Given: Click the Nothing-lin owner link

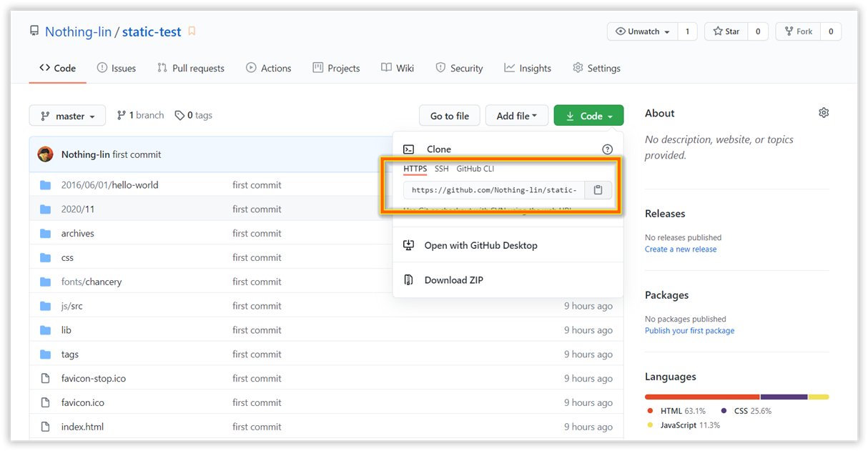Looking at the screenshot, I should (x=79, y=31).
